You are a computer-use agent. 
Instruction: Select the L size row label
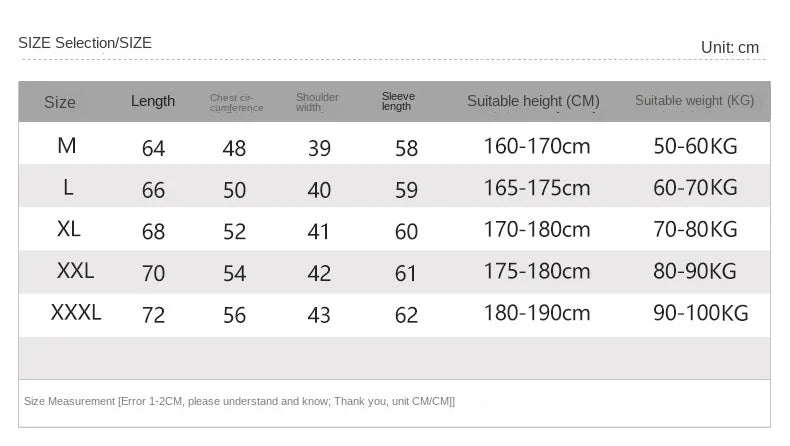coord(68,187)
